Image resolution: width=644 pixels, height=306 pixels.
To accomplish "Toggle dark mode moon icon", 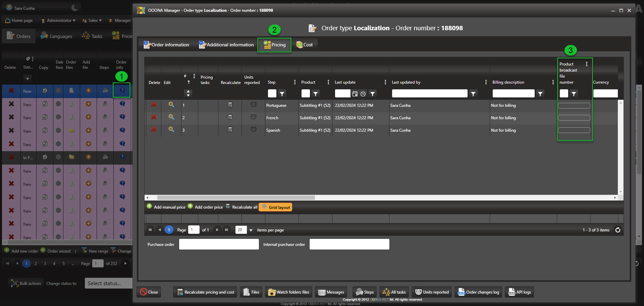I will [x=75, y=7].
